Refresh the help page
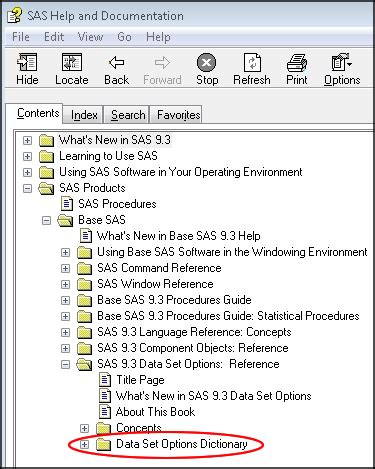 252,62
